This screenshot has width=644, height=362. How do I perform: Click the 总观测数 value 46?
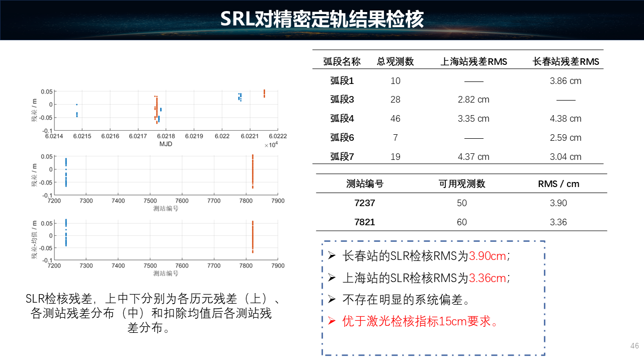pyautogui.click(x=395, y=119)
